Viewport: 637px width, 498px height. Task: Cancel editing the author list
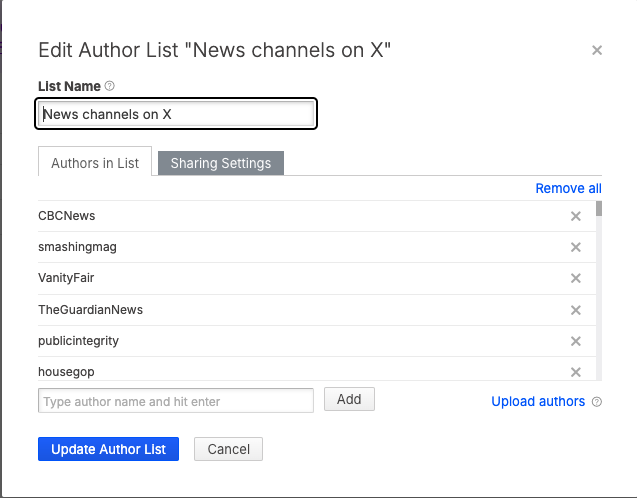pos(228,449)
